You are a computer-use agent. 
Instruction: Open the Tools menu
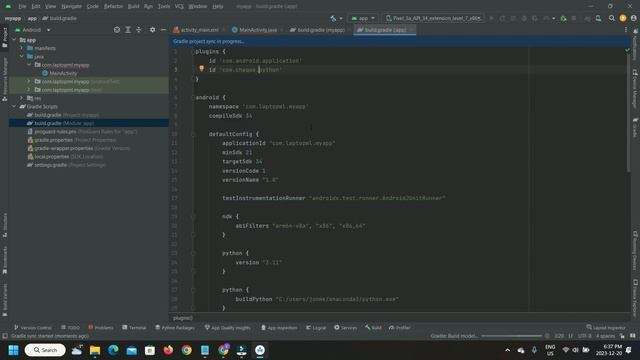164,7
